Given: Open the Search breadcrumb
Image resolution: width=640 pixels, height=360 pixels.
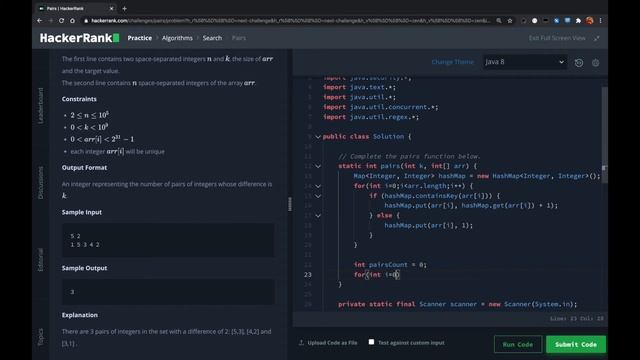Looking at the screenshot, I should coord(212,38).
